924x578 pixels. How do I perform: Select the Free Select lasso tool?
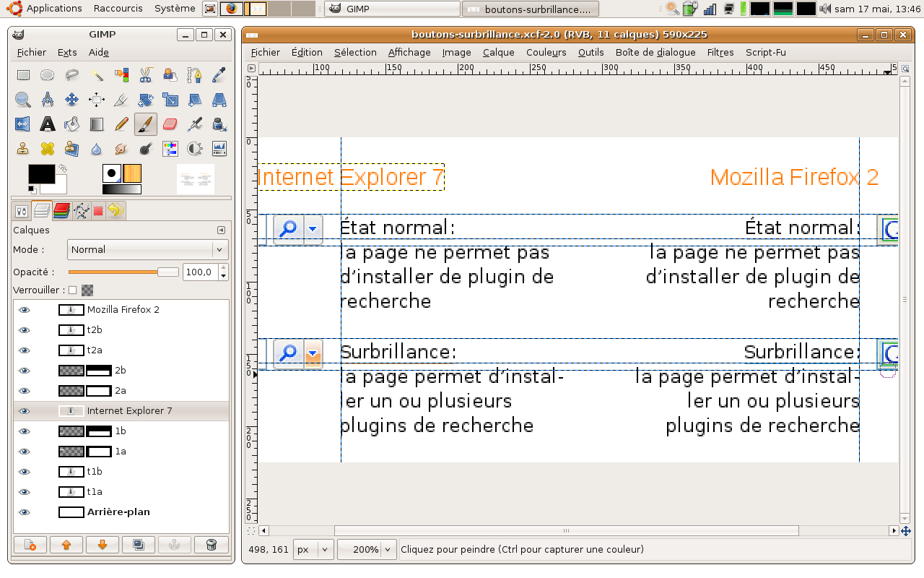(72, 74)
